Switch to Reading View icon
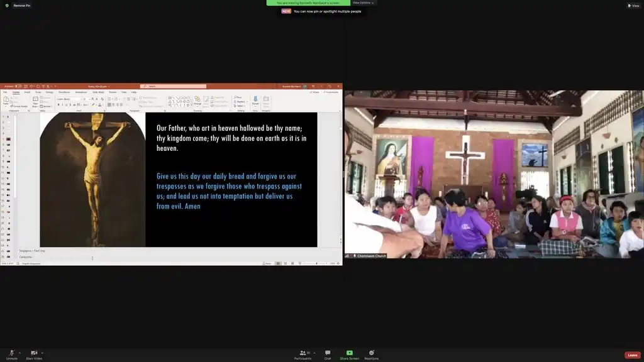This screenshot has width=644, height=362. (x=292, y=263)
